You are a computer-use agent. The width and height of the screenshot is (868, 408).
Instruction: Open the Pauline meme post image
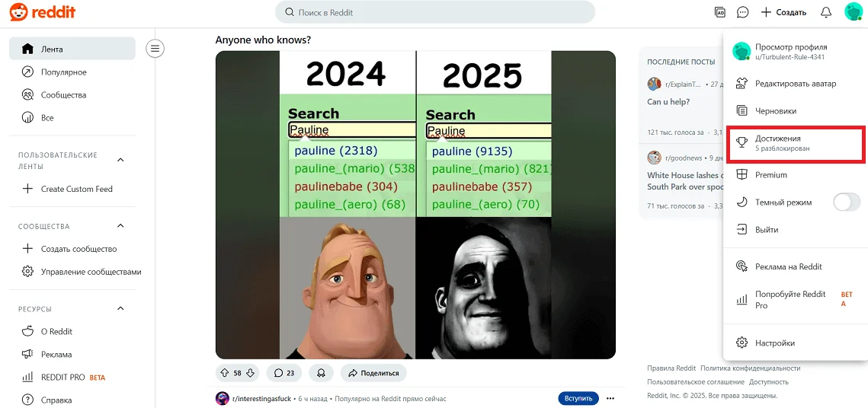click(415, 205)
